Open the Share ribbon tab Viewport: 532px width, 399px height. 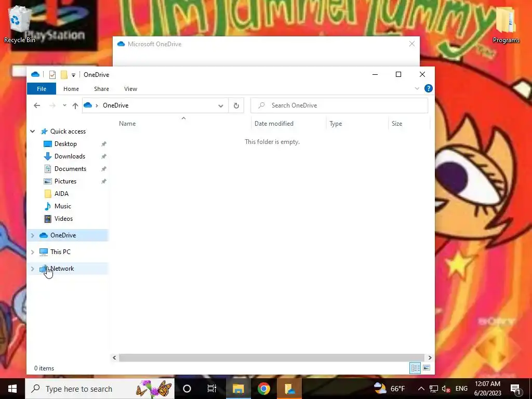pos(101,89)
